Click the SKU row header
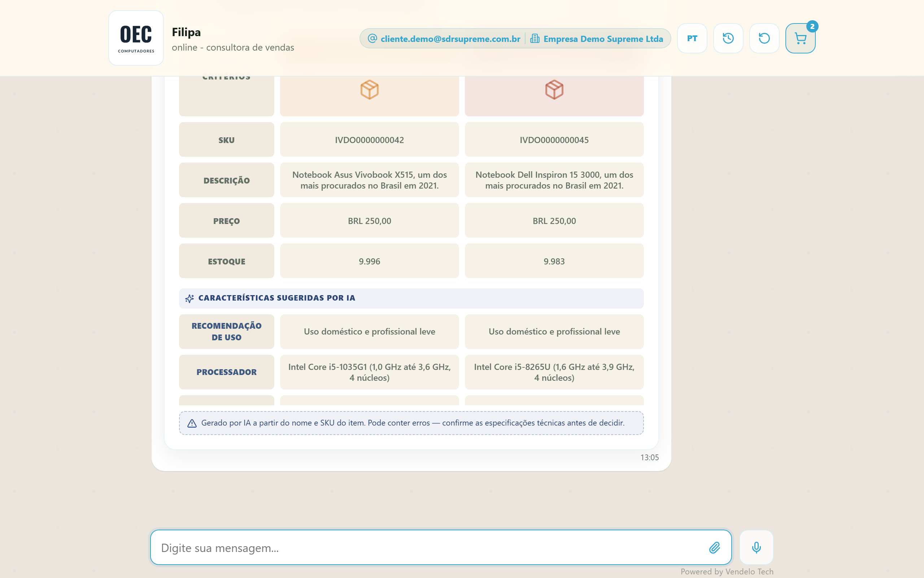Image resolution: width=924 pixels, height=578 pixels. point(226,139)
